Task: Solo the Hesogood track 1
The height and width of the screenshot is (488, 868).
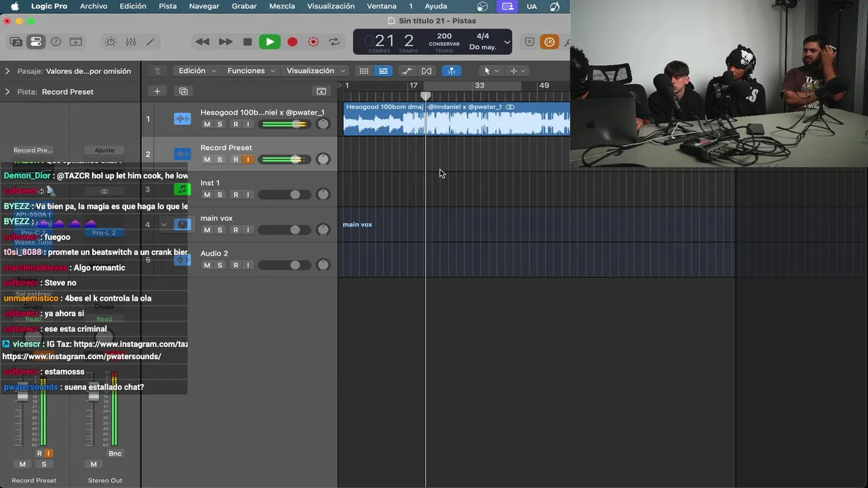Action: [220, 124]
